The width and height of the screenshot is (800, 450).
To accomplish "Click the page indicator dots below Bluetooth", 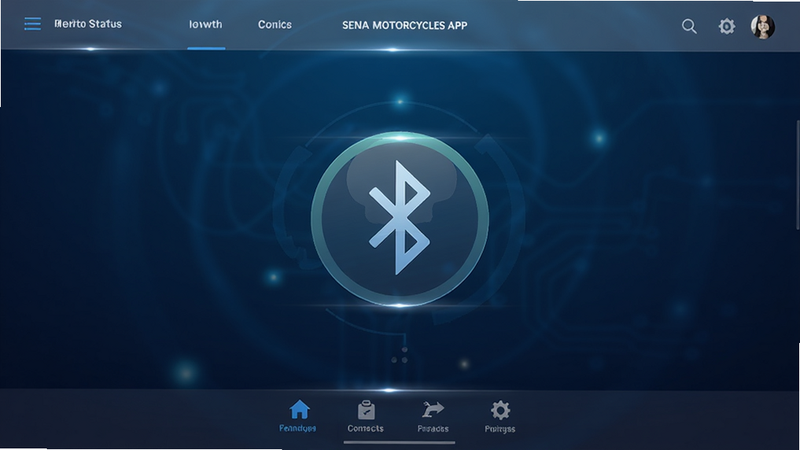I will [x=399, y=356].
